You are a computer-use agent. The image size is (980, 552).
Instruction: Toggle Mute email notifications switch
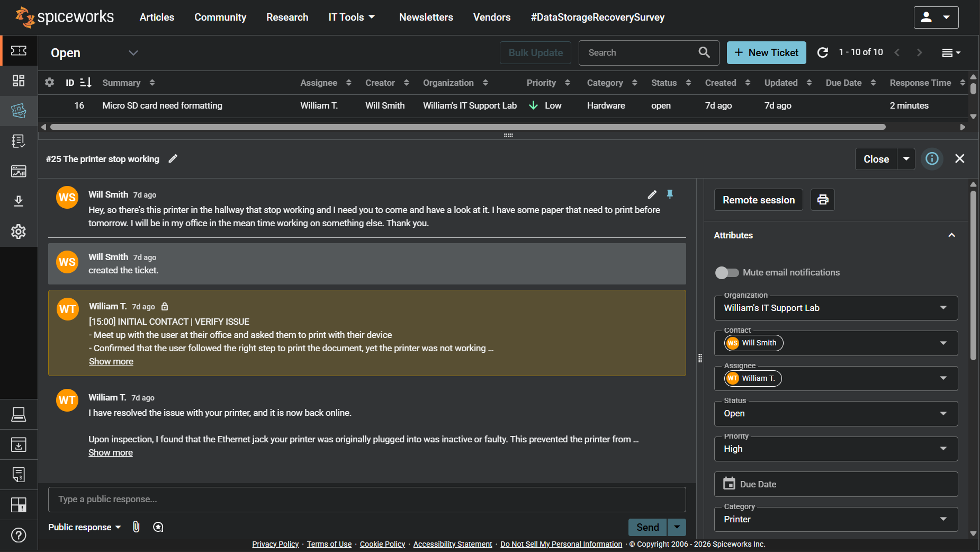726,272
